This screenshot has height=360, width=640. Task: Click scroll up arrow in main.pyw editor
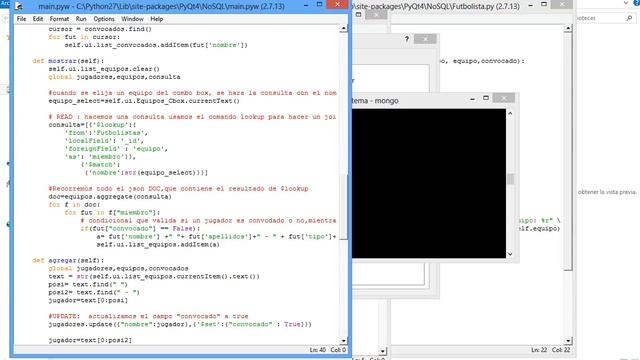[343, 29]
